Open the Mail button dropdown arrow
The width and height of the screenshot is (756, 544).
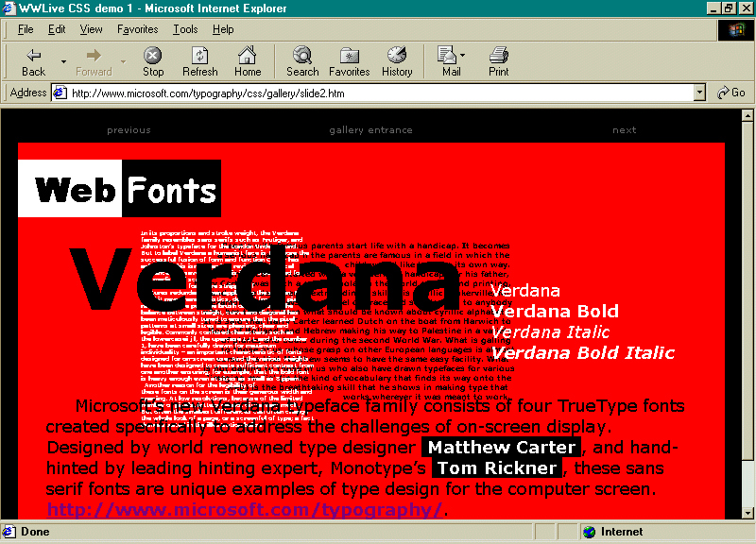(x=463, y=55)
